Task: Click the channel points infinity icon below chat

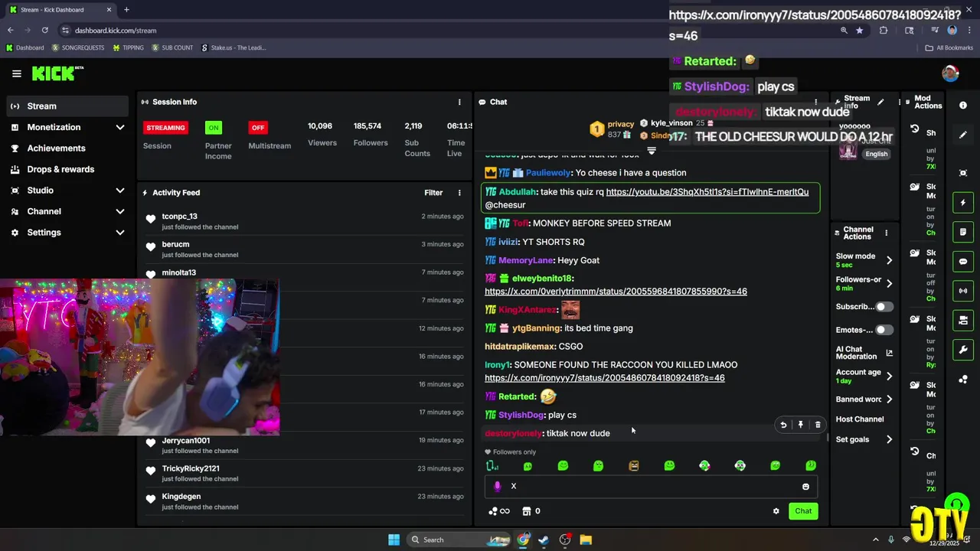Action: [x=498, y=511]
